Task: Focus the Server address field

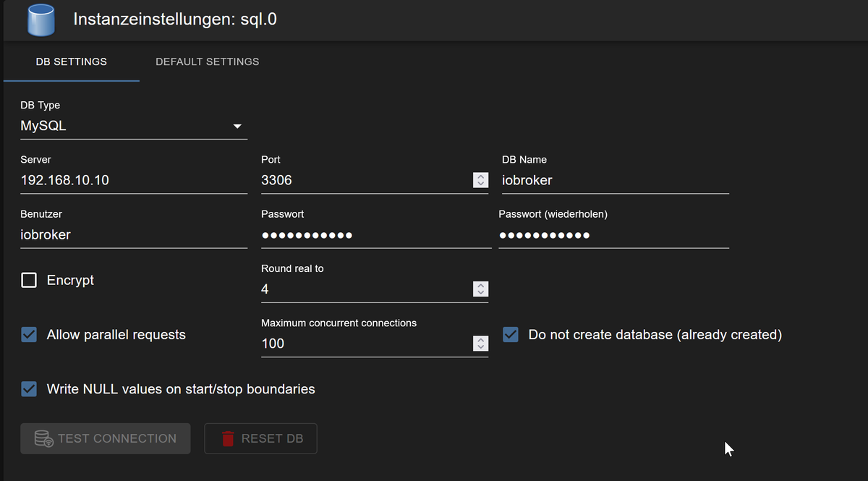Action: click(134, 180)
